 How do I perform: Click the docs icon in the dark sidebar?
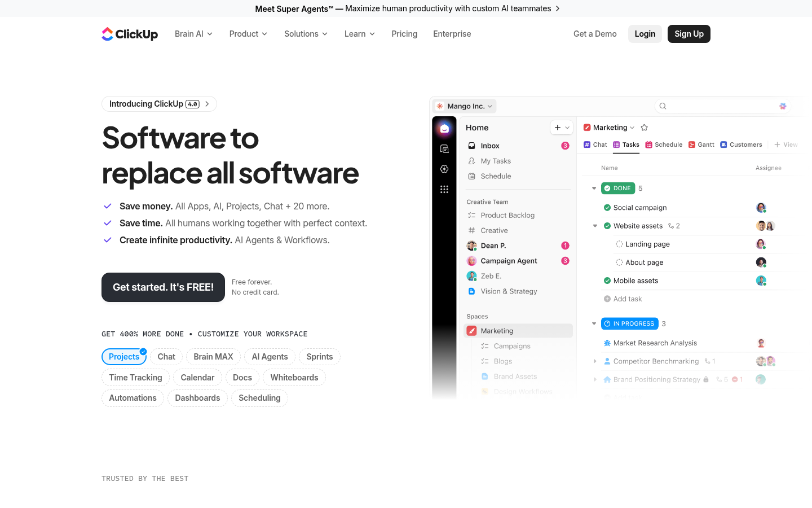click(444, 149)
